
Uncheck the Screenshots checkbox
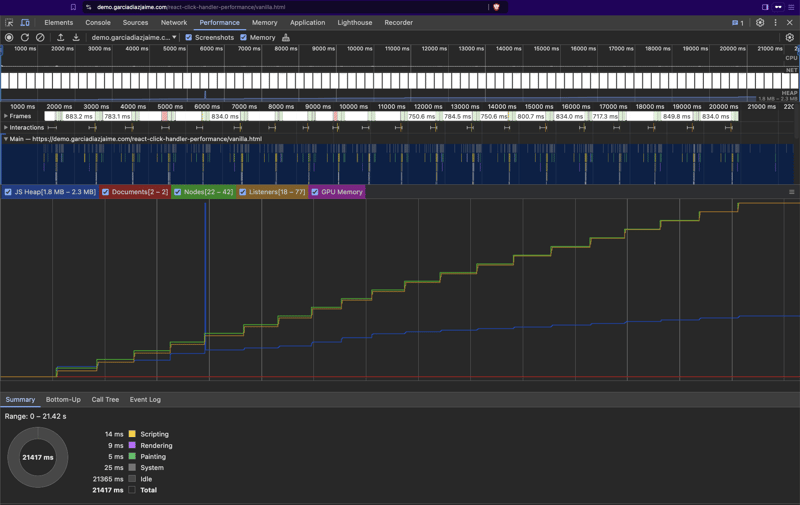tap(189, 37)
